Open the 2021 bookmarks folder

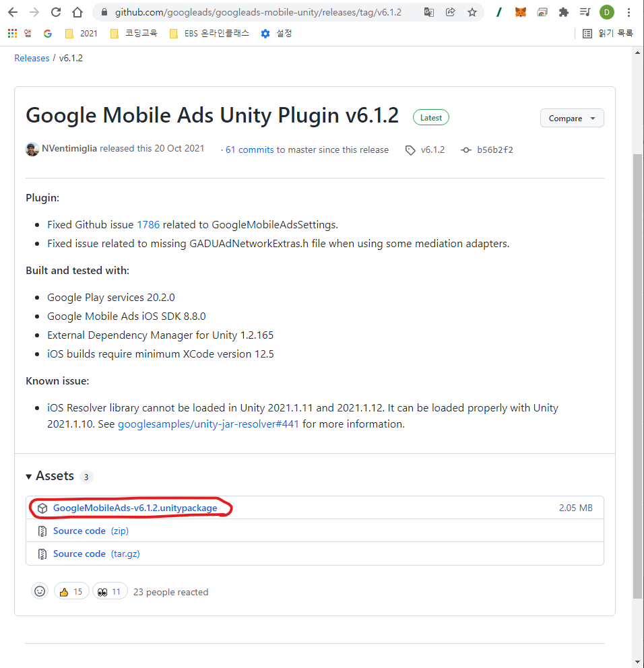coord(81,33)
